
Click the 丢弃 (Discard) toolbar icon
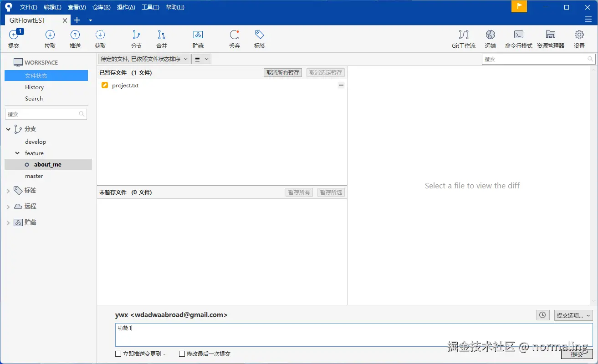coord(235,35)
